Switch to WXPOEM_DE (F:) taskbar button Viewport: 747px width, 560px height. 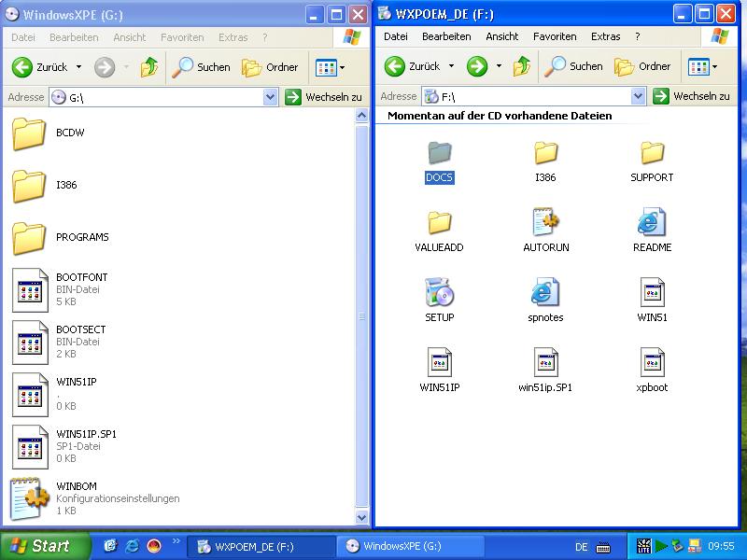pyautogui.click(x=261, y=546)
